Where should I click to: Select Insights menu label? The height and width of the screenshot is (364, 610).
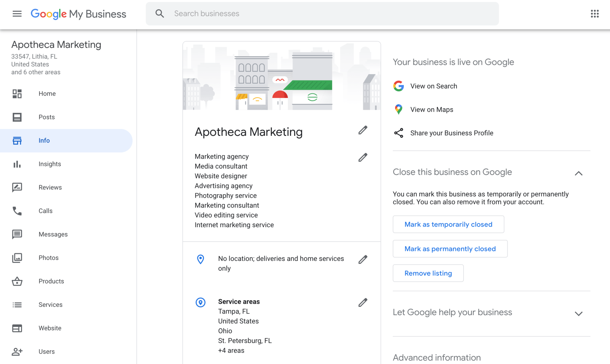pos(50,164)
